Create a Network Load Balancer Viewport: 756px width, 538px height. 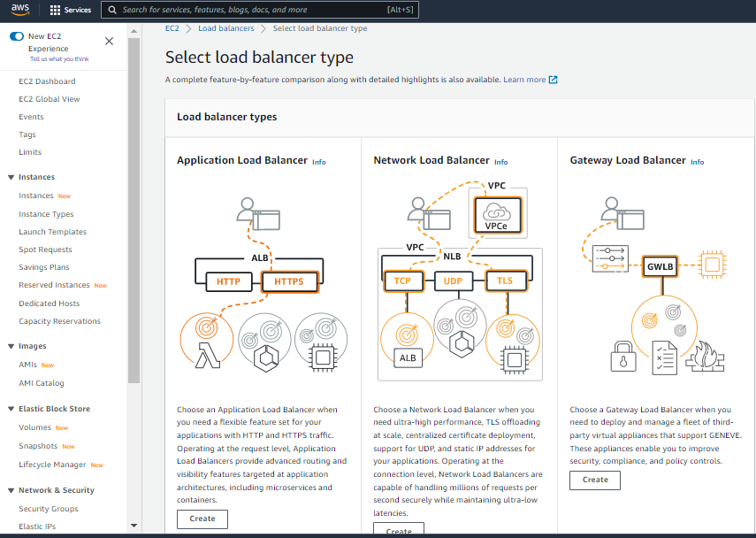tap(399, 530)
